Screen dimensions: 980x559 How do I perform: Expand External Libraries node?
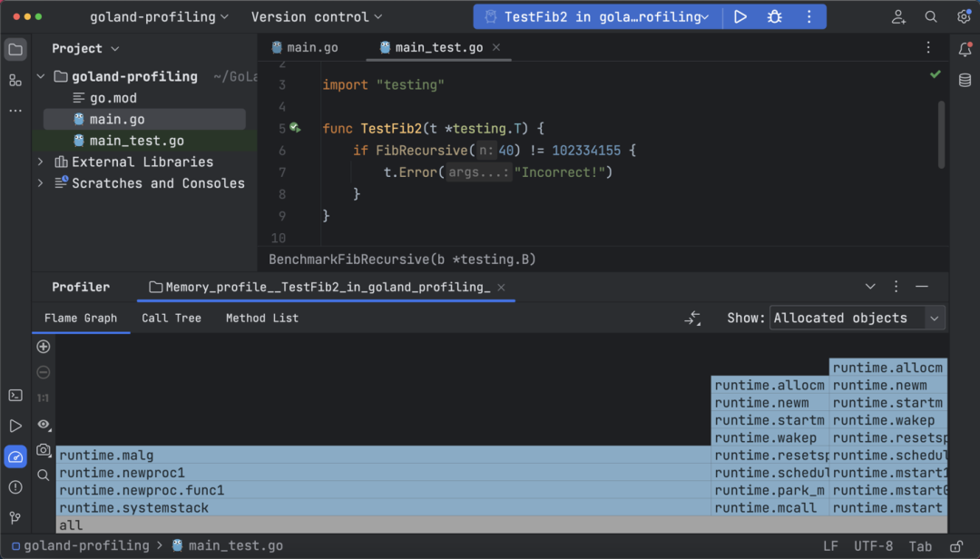41,162
